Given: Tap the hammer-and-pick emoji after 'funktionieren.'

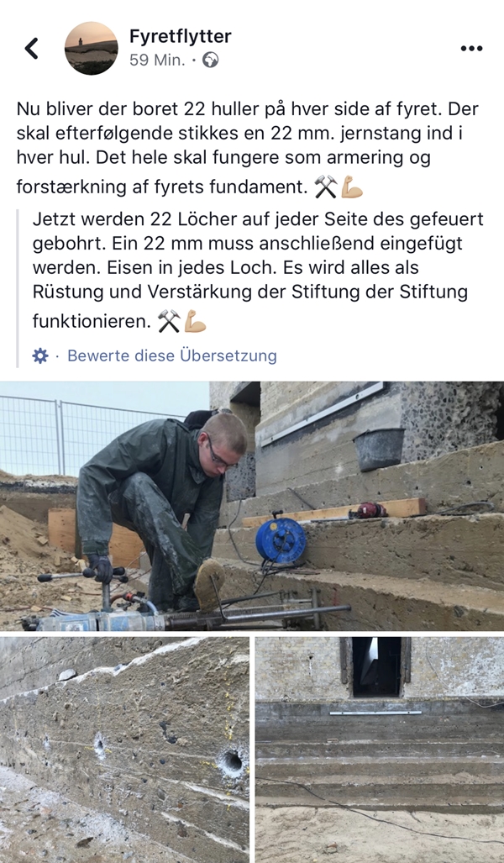Looking at the screenshot, I should 169,321.
